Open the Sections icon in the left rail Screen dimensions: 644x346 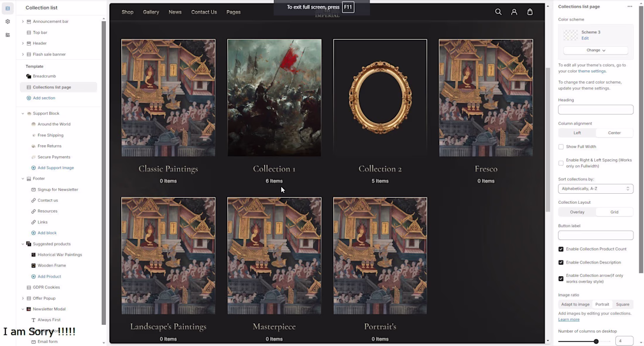pos(8,8)
